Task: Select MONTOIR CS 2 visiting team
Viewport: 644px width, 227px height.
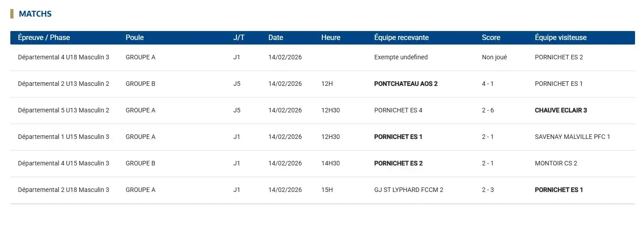Action: coord(556,164)
